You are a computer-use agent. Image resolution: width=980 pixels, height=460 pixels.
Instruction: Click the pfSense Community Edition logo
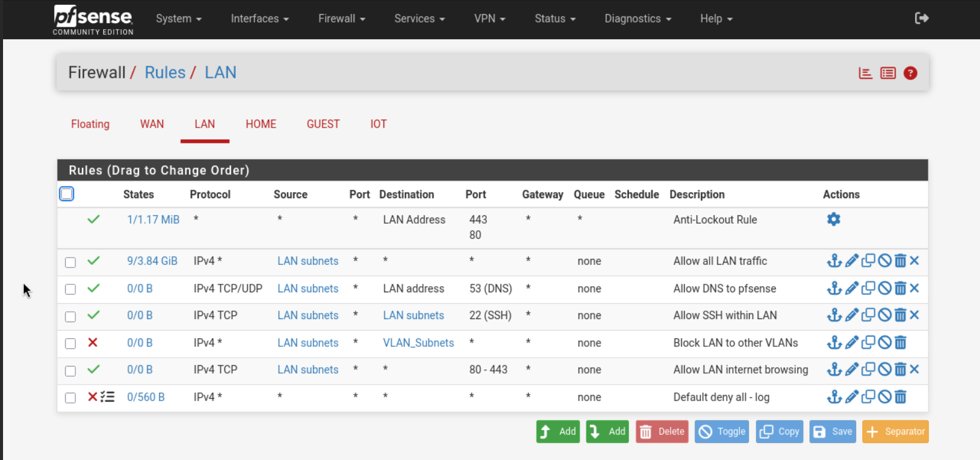[93, 19]
